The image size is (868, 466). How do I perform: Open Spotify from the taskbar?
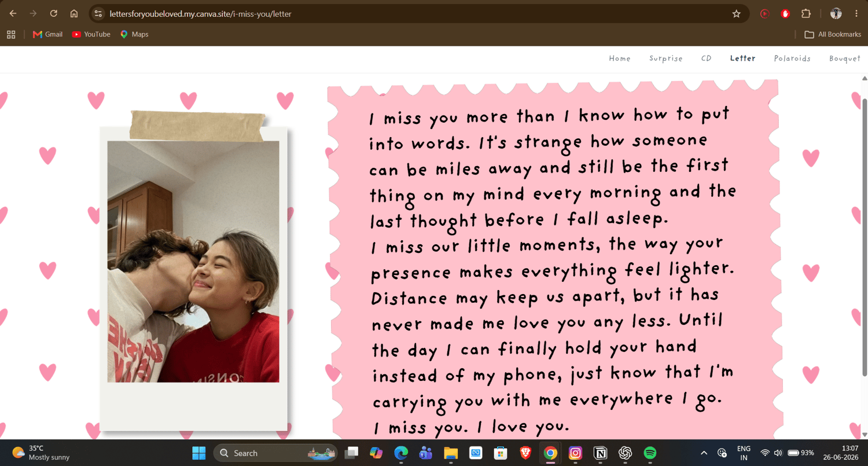(650, 453)
